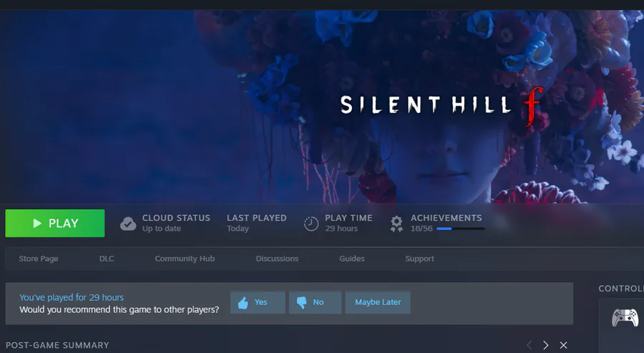Open the Support tab
The image size is (644, 353).
(x=420, y=259)
